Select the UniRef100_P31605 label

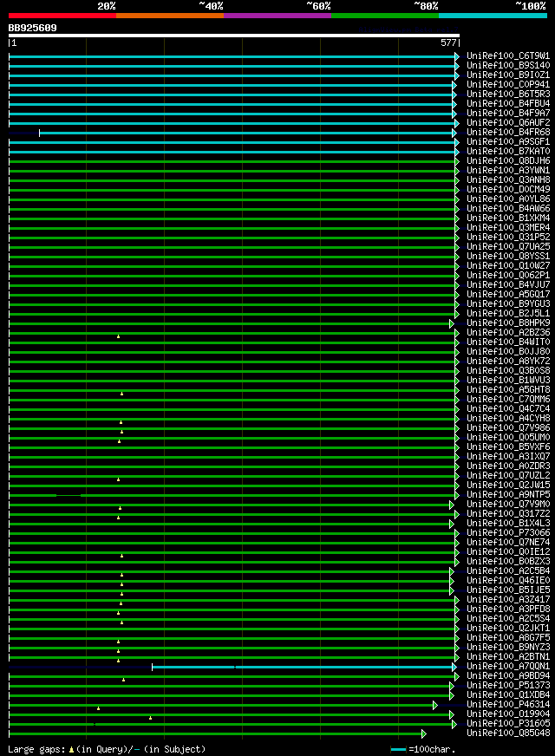coord(508,724)
